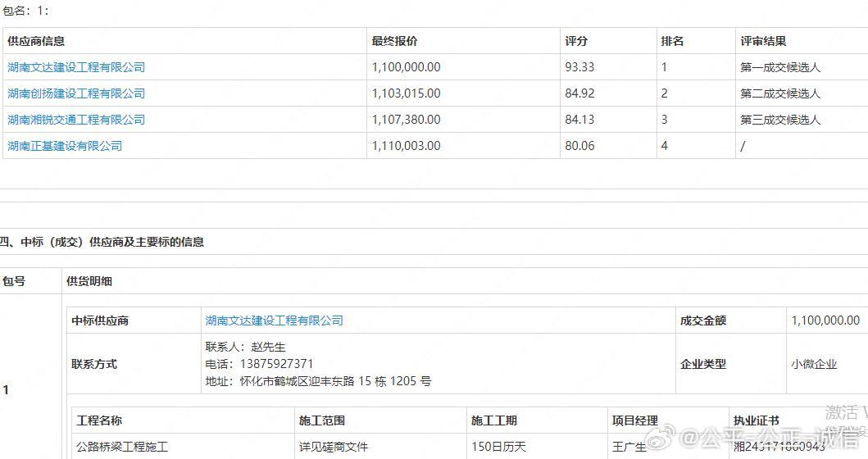Screen dimensions: 868x459
Task: Click the 包名：1： label
Action: (x=26, y=11)
